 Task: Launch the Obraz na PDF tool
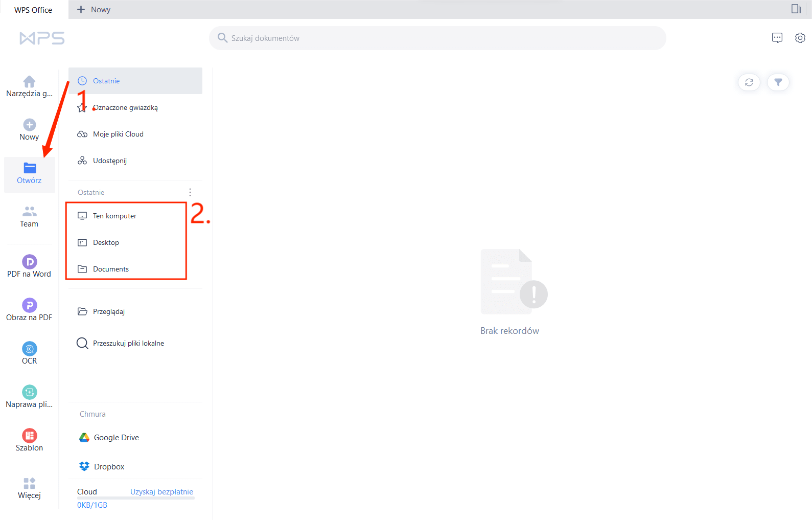30,310
